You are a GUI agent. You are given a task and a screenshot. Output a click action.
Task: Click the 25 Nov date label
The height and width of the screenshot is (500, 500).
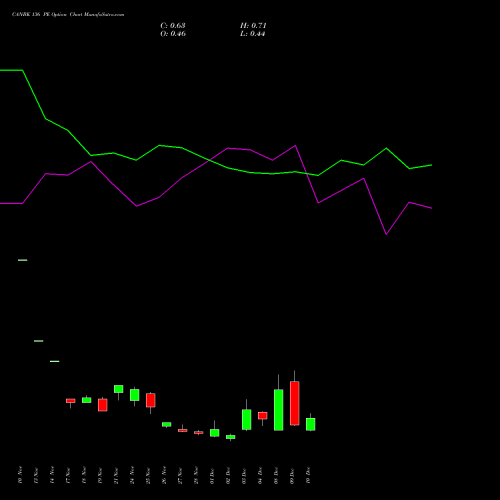coord(148,475)
